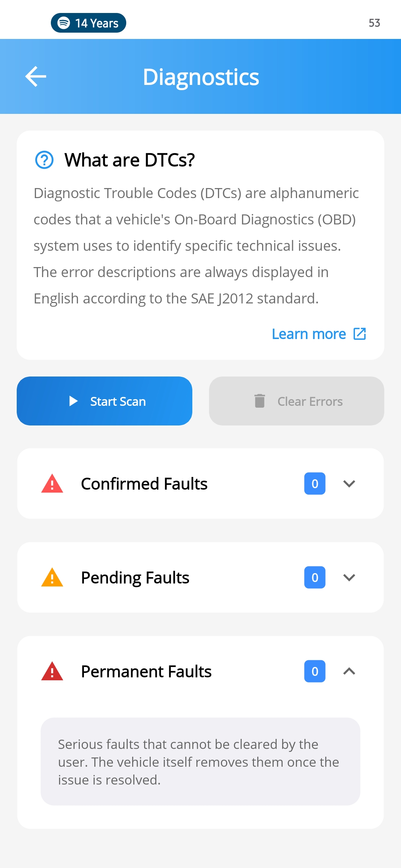Click the dark red Permanent Faults warning icon
The image size is (401, 868).
coord(52,671)
